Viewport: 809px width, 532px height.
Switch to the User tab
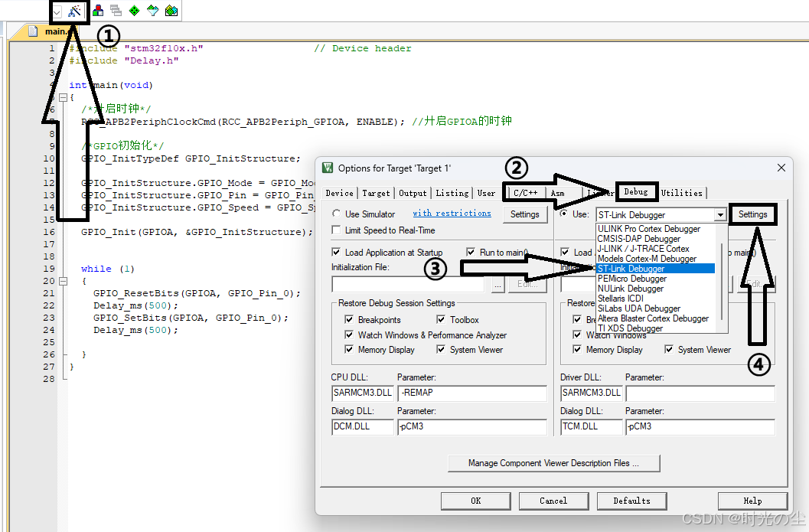[486, 193]
